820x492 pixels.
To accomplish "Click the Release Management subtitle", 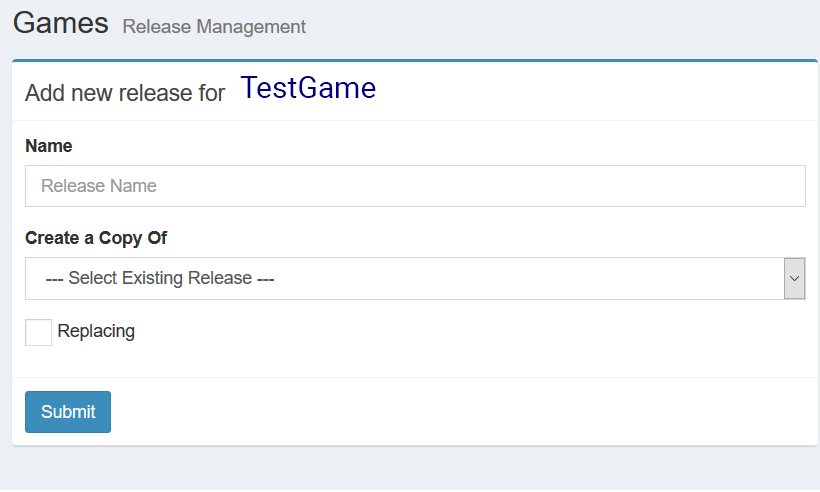I will point(214,27).
